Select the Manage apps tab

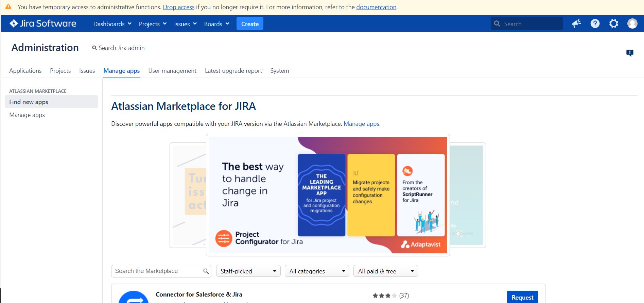(x=122, y=71)
